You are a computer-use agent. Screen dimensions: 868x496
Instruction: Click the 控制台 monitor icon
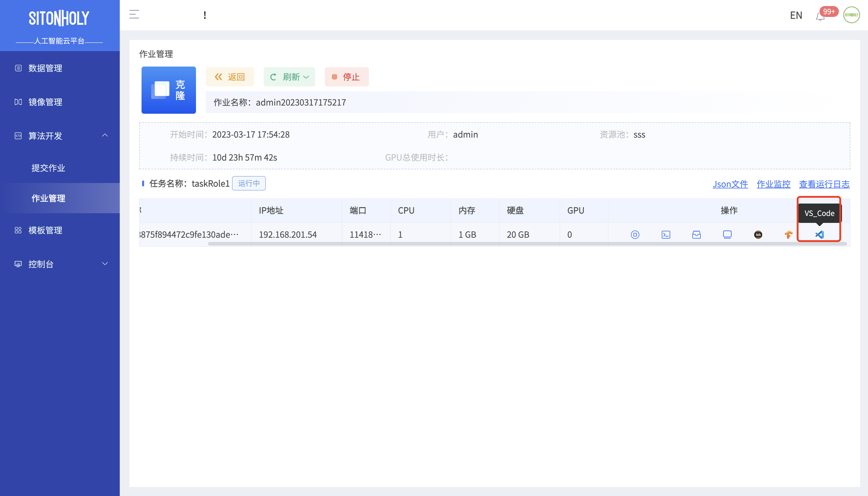[18, 264]
